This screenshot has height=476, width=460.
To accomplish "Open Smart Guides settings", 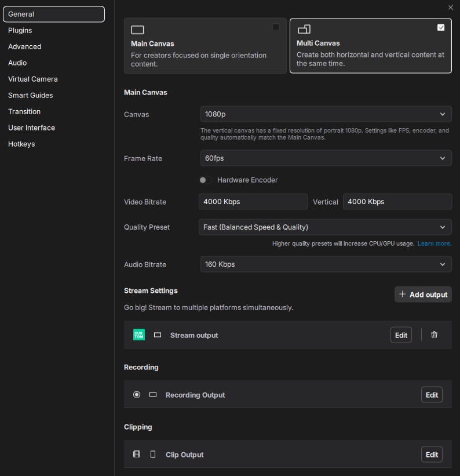I will click(30, 95).
